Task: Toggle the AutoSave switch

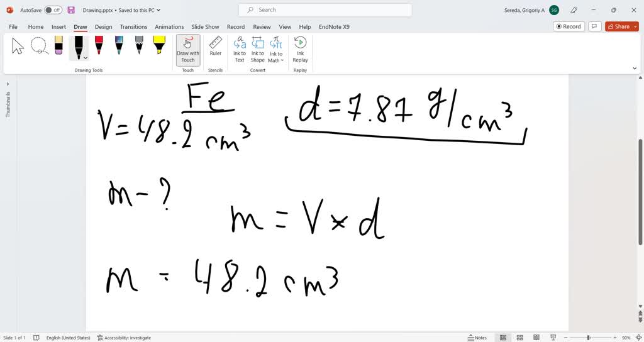Action: coord(53,10)
